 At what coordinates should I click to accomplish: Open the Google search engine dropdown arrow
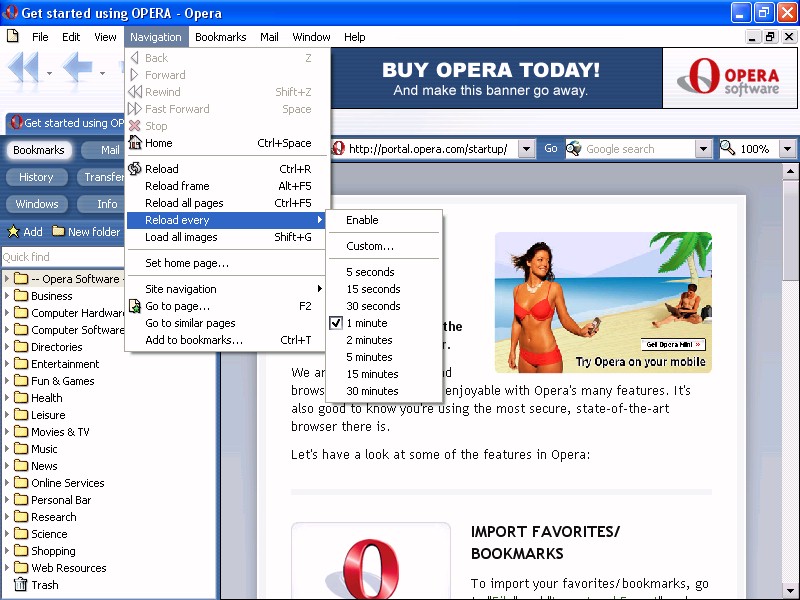point(703,149)
